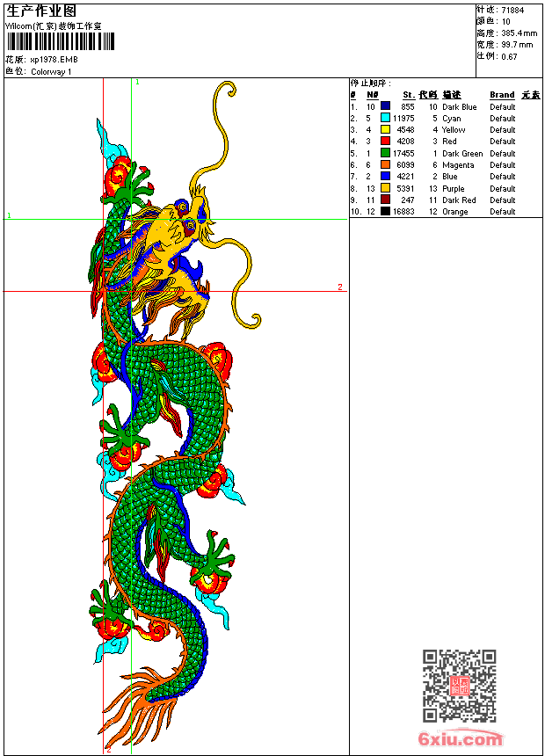Select the black swatch in row 10

[x=385, y=211]
